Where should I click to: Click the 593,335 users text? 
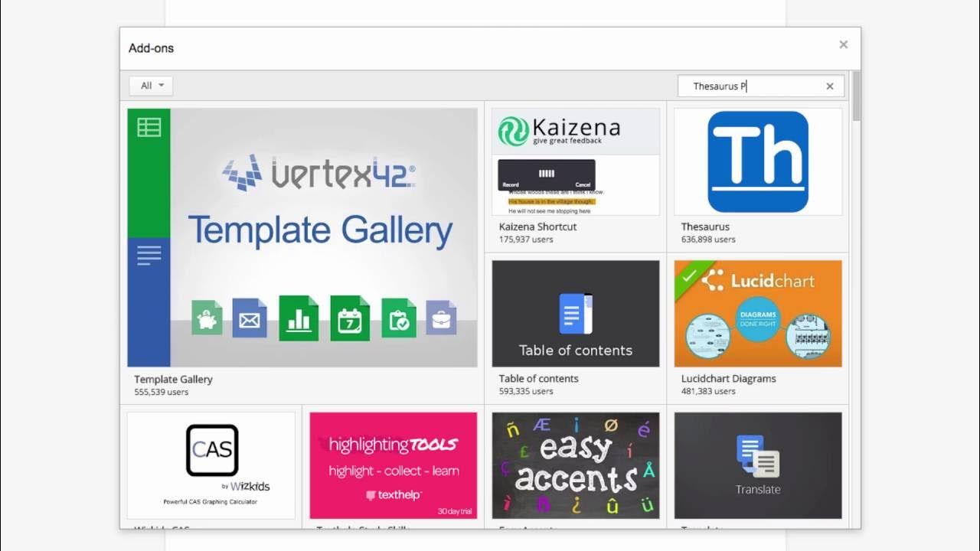(x=526, y=391)
